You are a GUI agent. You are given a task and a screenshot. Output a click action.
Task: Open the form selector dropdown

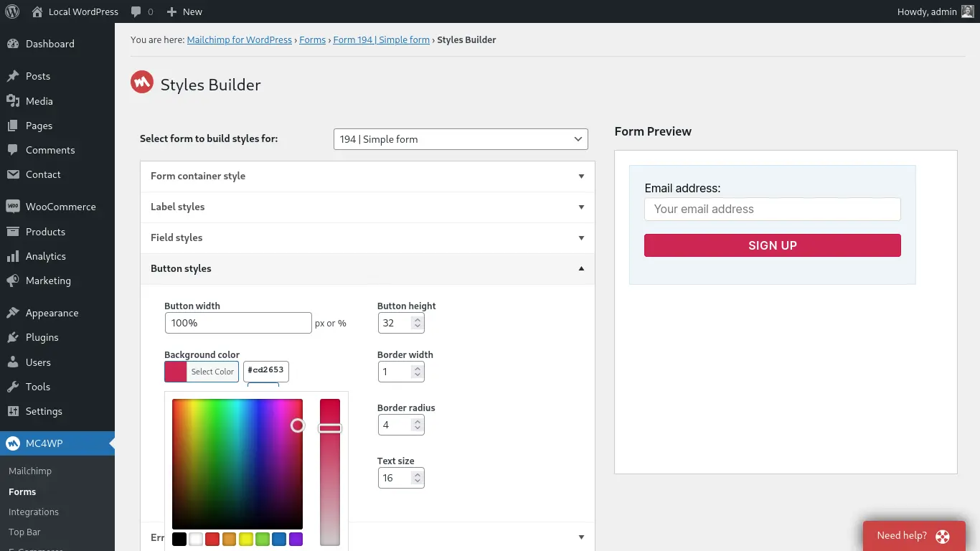click(x=461, y=139)
